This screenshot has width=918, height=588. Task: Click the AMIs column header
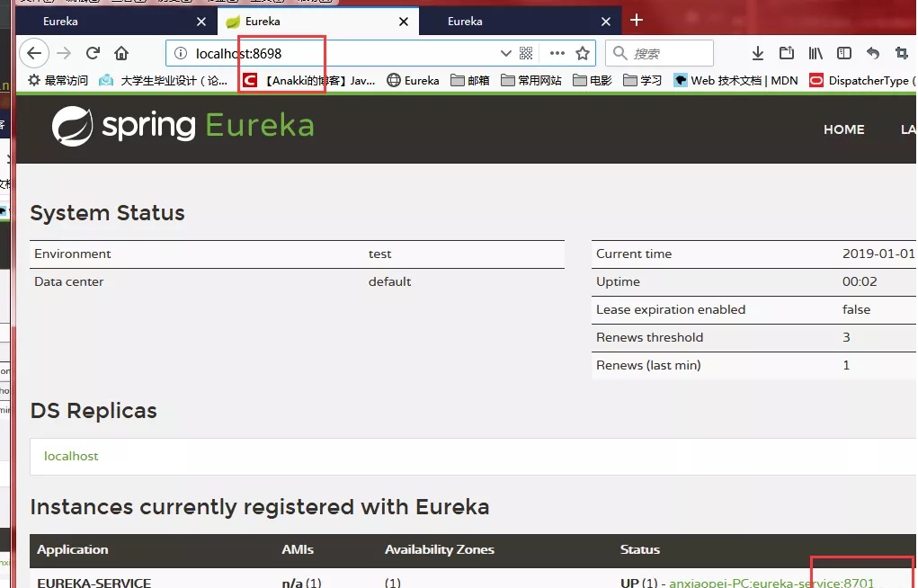point(298,549)
